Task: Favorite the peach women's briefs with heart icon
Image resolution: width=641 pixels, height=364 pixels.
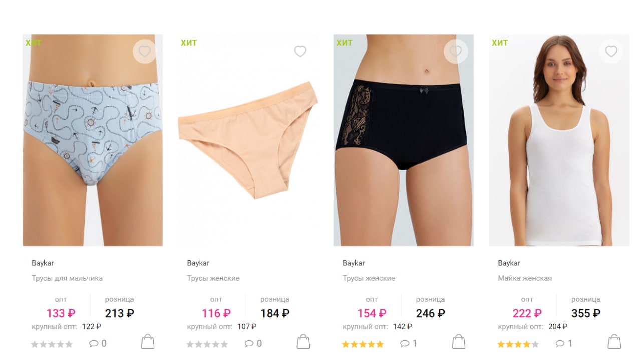Action: pyautogui.click(x=300, y=51)
